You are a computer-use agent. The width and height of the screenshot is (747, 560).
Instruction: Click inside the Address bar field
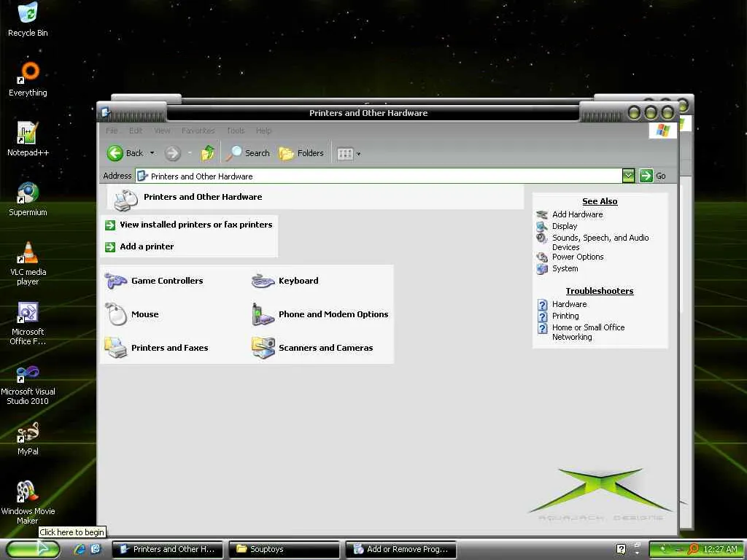[x=379, y=176]
